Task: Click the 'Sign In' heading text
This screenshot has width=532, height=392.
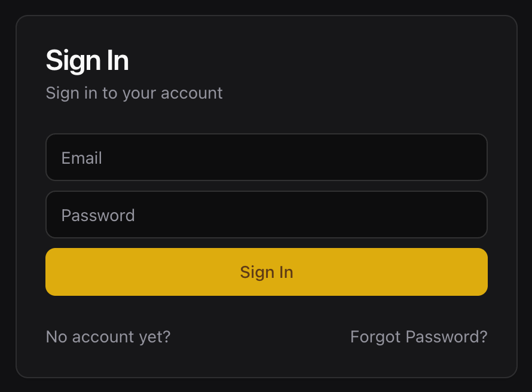Action: click(87, 60)
